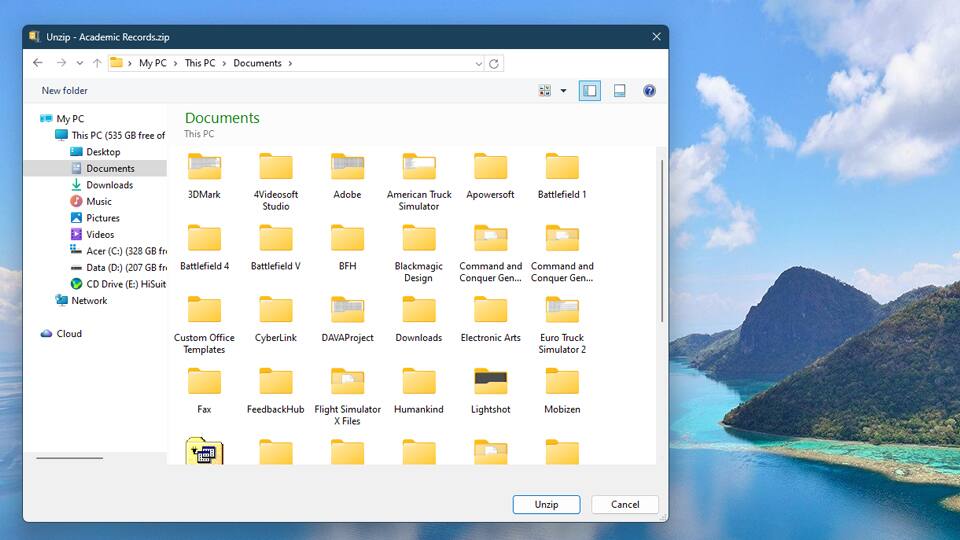Select the Apowersoft folder
960x540 pixels.
(490, 176)
